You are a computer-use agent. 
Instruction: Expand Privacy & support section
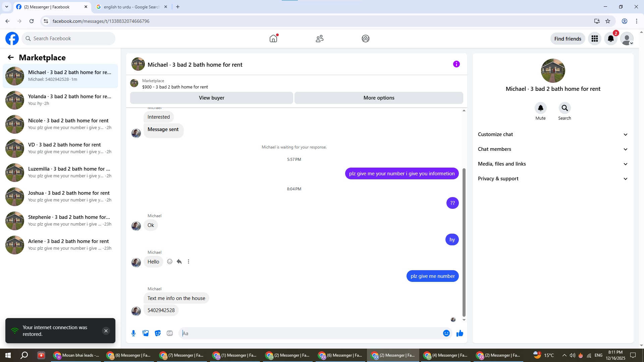pos(553,179)
